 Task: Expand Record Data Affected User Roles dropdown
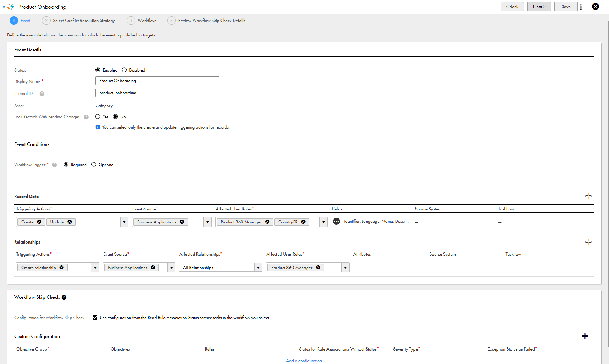[324, 222]
